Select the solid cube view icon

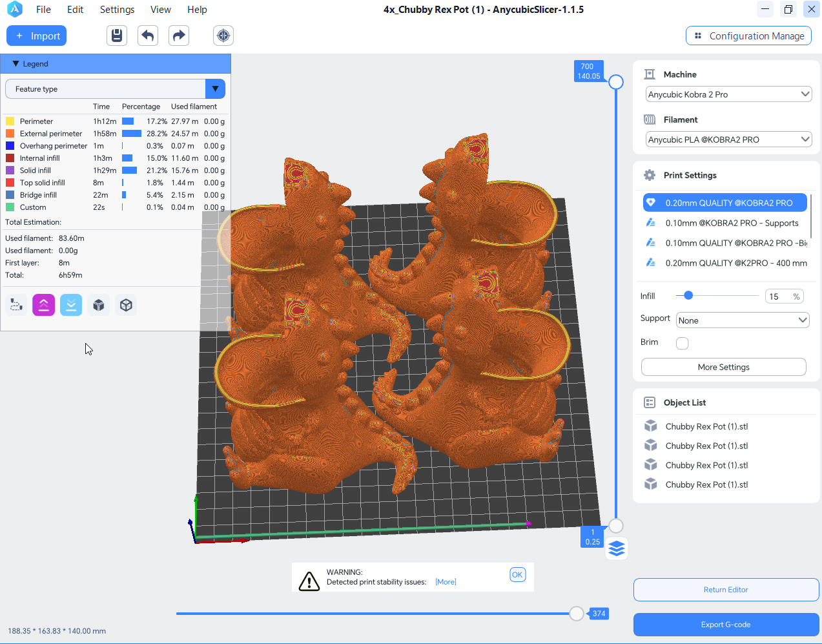tap(99, 305)
